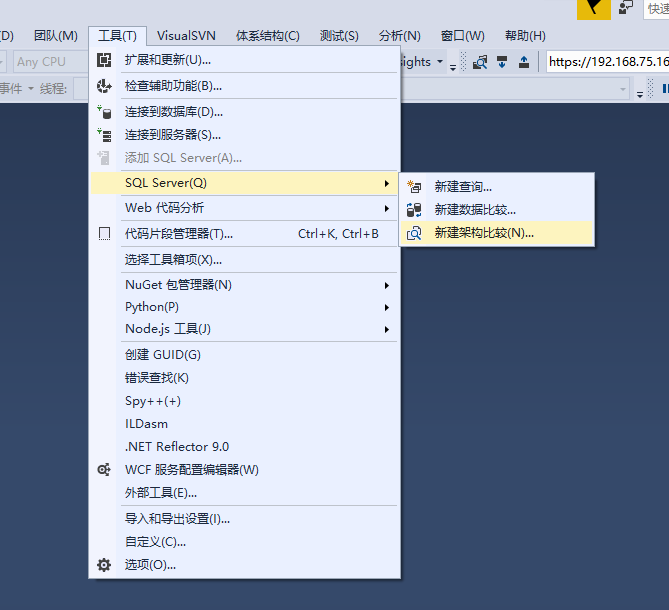Screen dimensions: 669x610
Task: Select 连接到数据库(D)... menu entry
Action: (244, 112)
